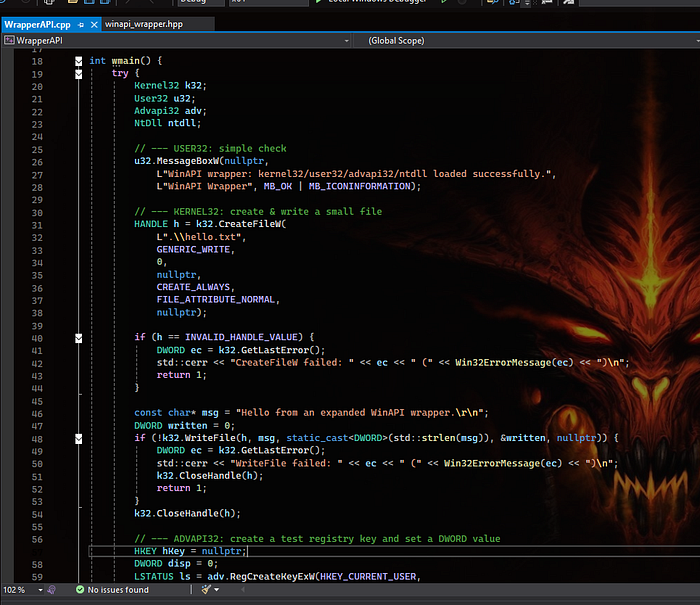Click k32.CloseHandle(h); on line 51
This screenshot has height=605, width=700.
[210, 476]
